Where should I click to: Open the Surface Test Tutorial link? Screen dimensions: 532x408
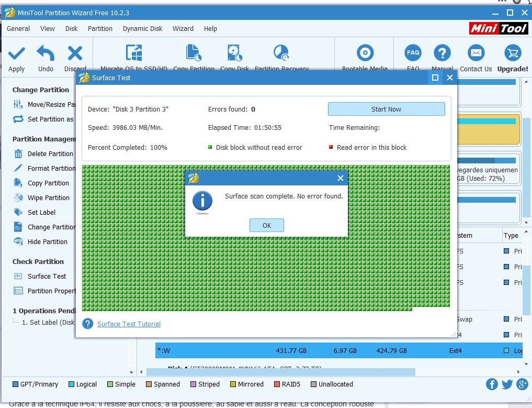click(x=129, y=324)
